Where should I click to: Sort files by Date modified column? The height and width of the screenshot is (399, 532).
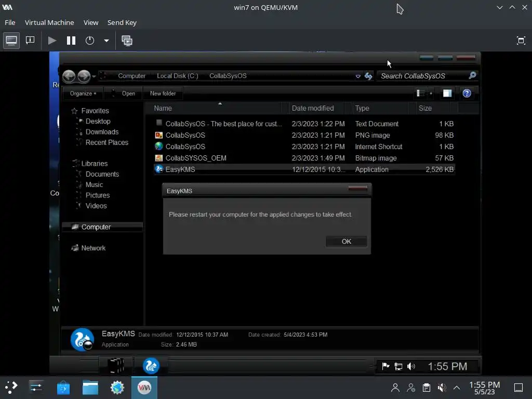(317, 108)
